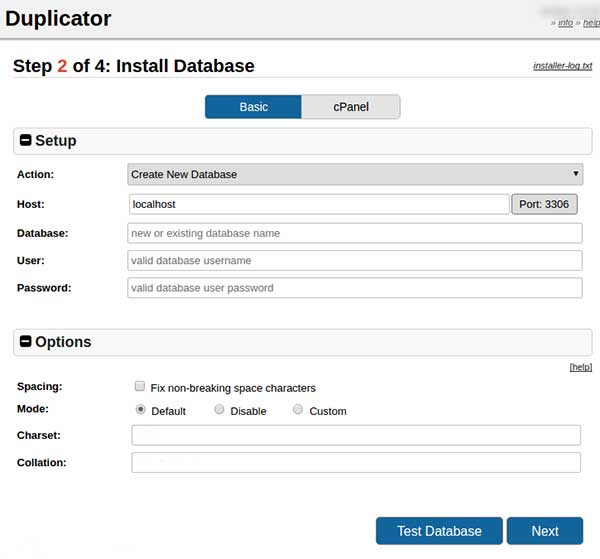Click the Options section header
600x559 pixels.
303,342
